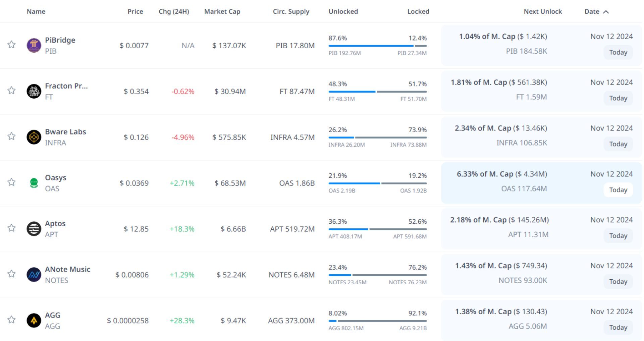Screen dimensions: 644x341
Task: Click the PiBridge token logo icon
Action: tap(34, 45)
